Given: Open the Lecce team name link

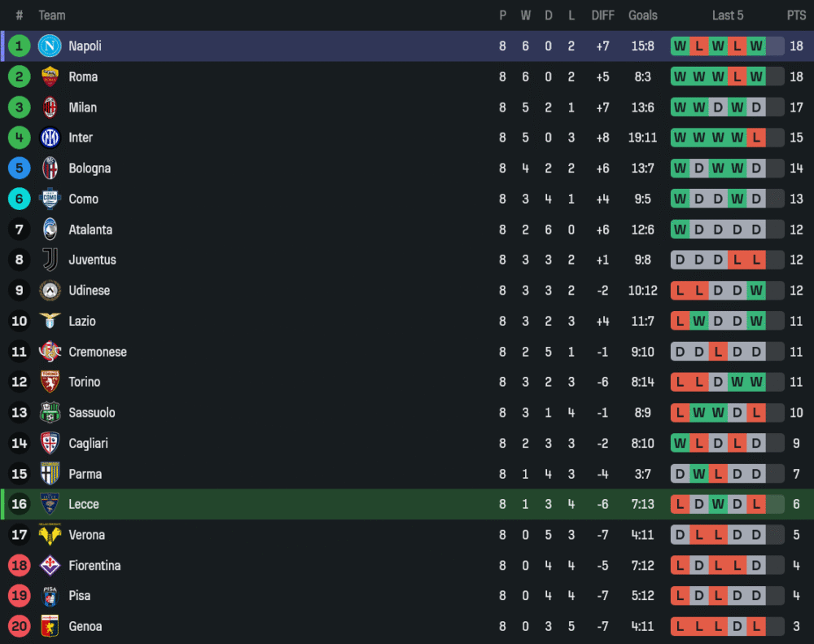Looking at the screenshot, I should tap(84, 504).
